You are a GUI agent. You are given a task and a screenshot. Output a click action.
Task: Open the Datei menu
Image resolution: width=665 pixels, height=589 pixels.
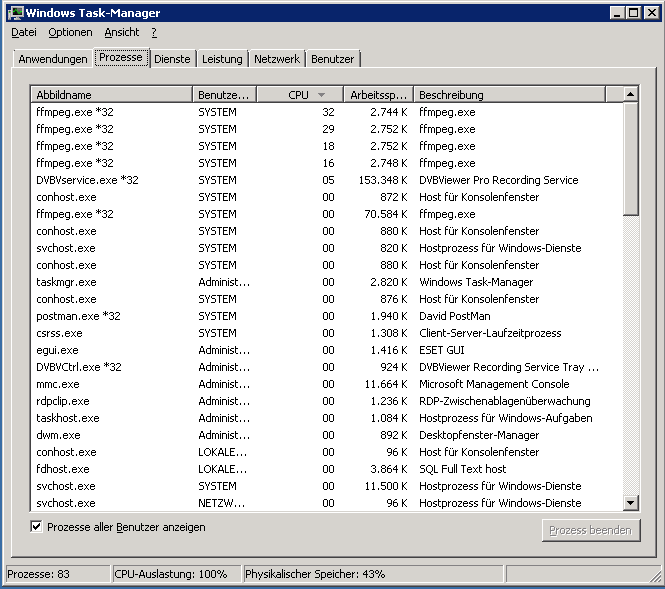point(23,32)
